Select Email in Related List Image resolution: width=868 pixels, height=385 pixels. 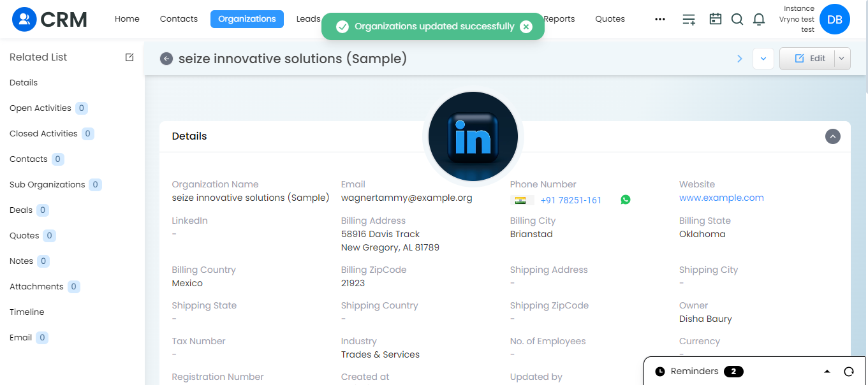point(20,338)
